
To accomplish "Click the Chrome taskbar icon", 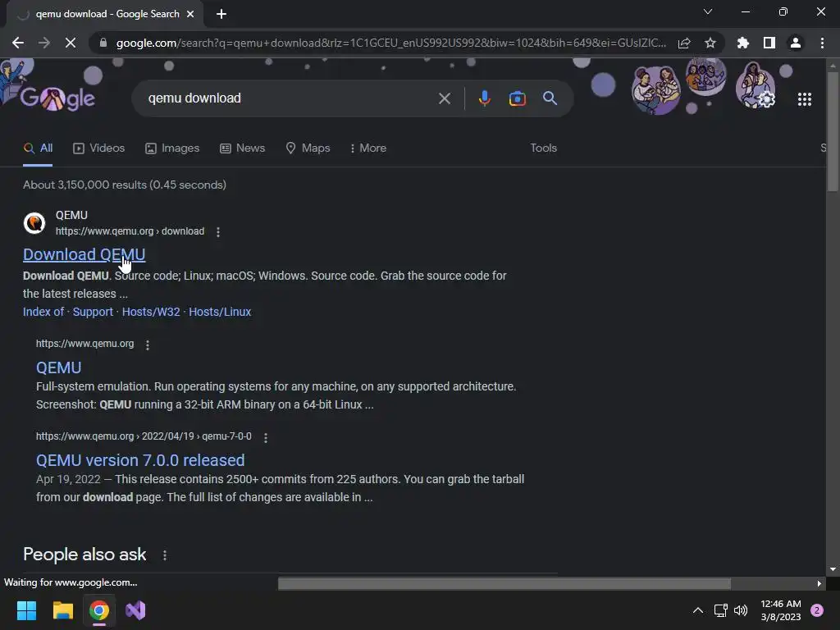I will pos(99,610).
